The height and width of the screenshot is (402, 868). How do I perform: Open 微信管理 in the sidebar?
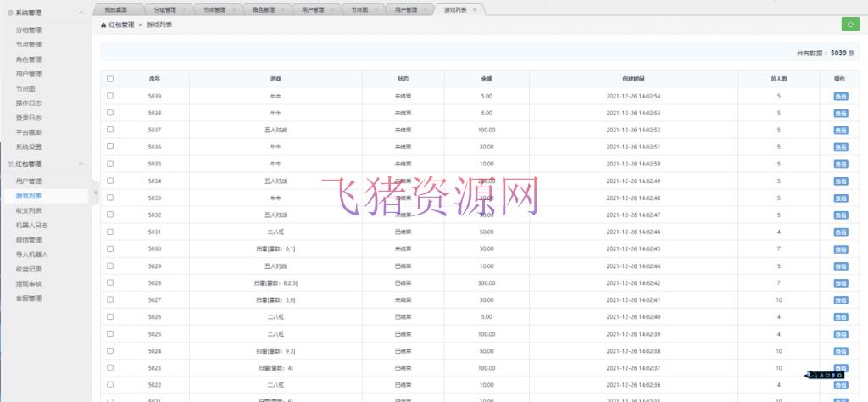[x=29, y=240]
